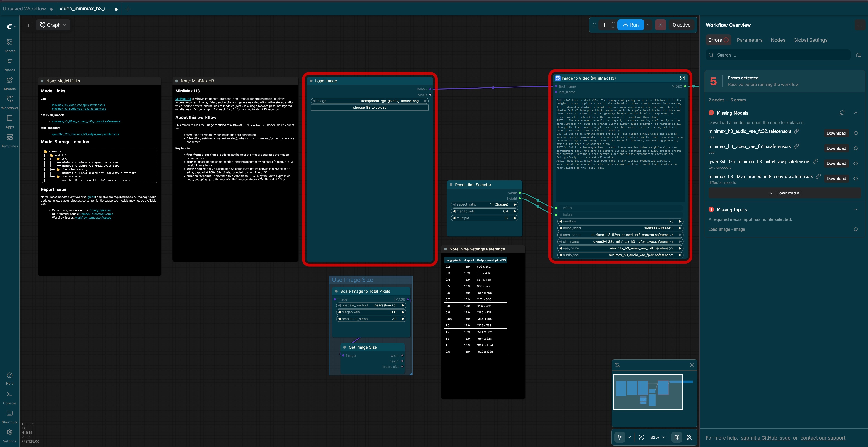Adjust the megapixels 0.4 value in Resolution Selector
Viewport: 868px width, 447px height.
485,211
